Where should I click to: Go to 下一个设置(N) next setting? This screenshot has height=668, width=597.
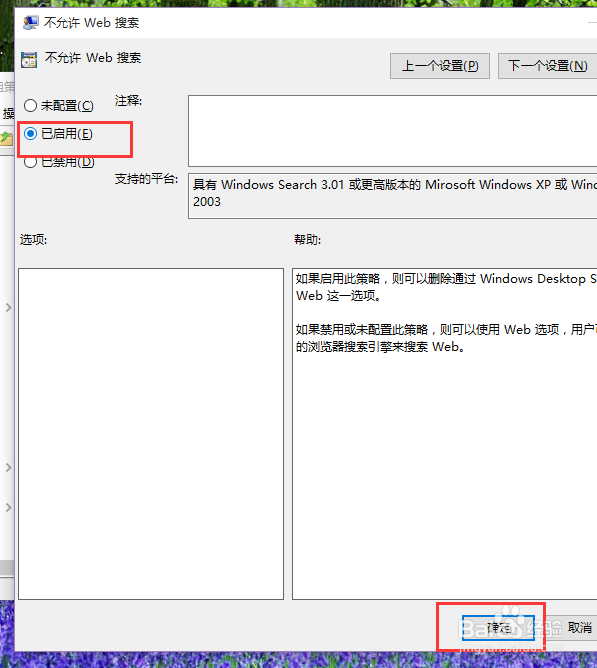click(x=548, y=66)
